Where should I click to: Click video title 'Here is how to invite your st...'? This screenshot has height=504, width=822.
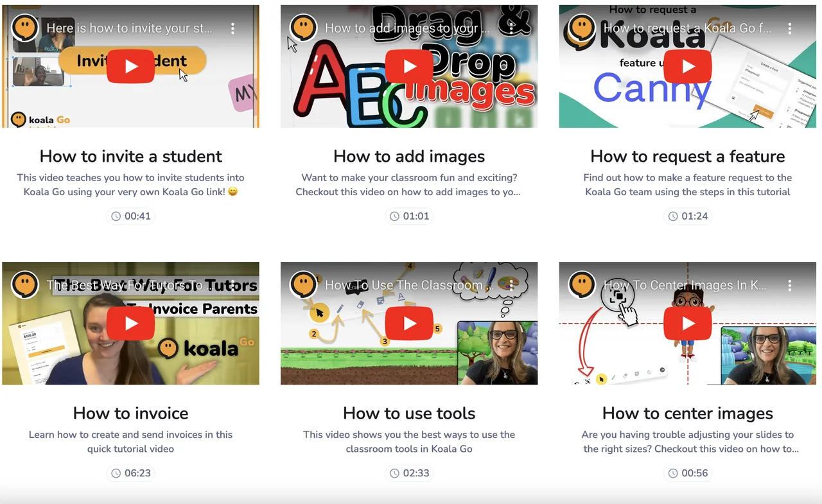click(129, 28)
